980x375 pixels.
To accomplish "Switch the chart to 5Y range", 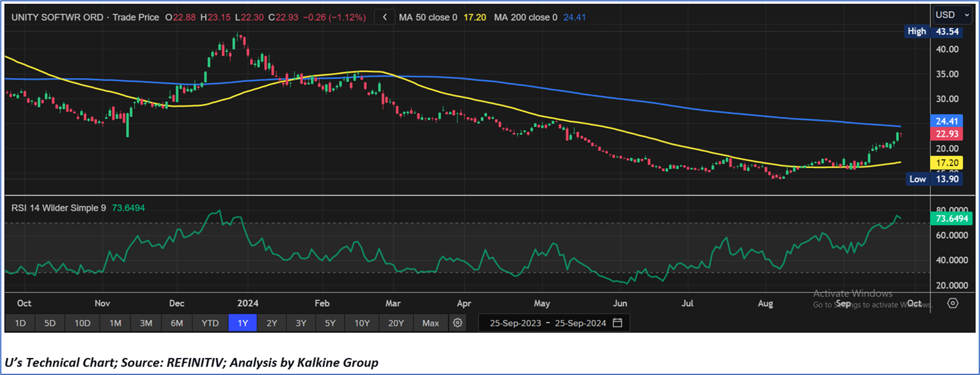I will [330, 323].
